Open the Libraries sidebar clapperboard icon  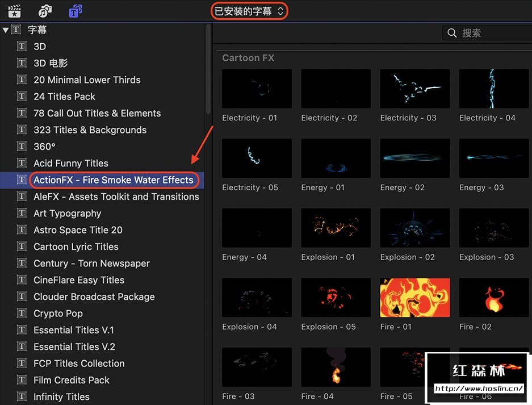point(15,11)
